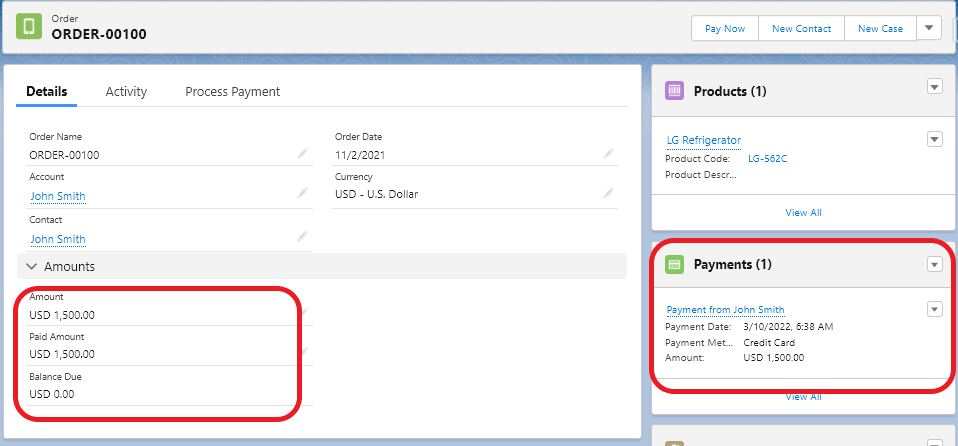Select Currency value USD - U.S. Dollar
Image resolution: width=958 pixels, height=446 pixels.
click(x=376, y=194)
